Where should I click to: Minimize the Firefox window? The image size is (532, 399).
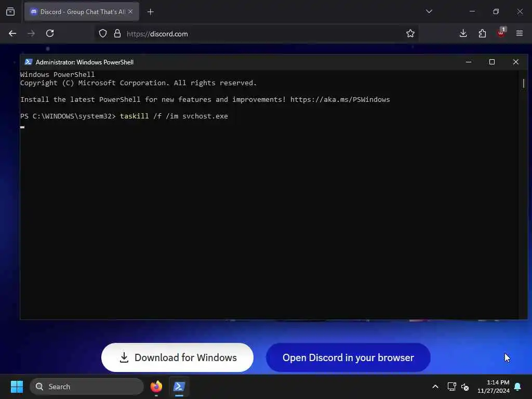tap(472, 11)
